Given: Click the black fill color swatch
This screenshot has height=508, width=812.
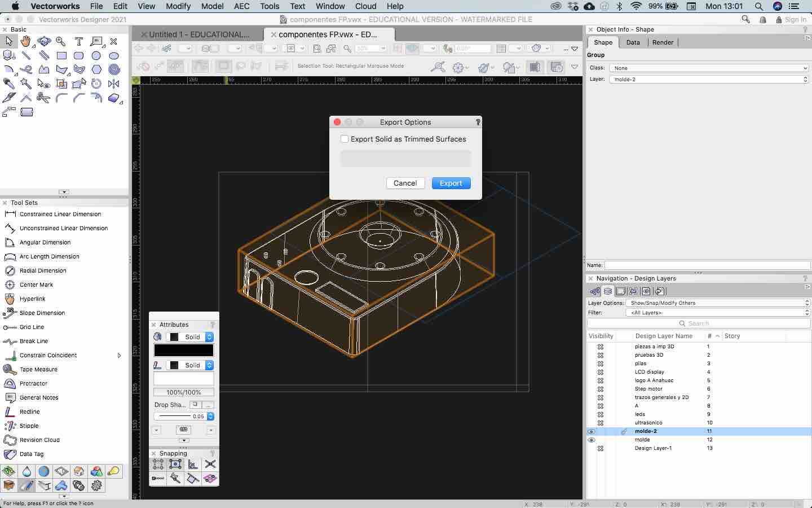Looking at the screenshot, I should (184, 351).
